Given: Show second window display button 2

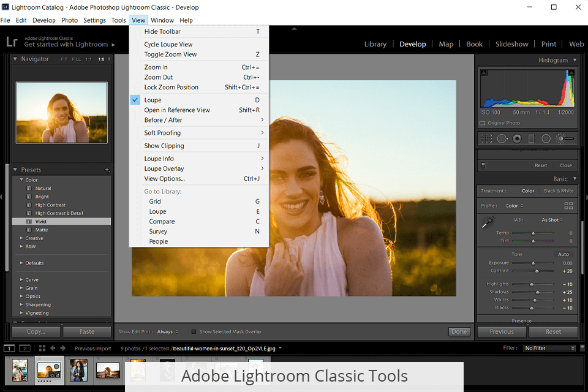Looking at the screenshot, I should pos(24,348).
